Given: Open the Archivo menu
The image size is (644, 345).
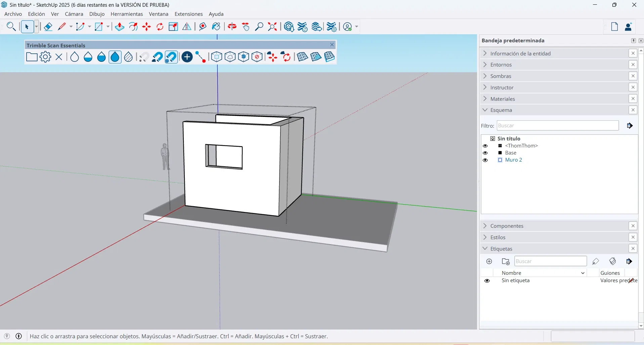Looking at the screenshot, I should [x=13, y=14].
